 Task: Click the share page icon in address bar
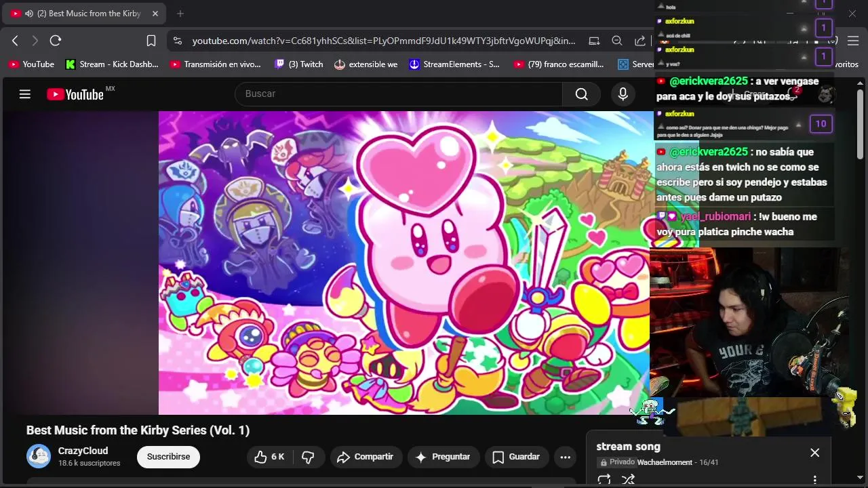coord(640,41)
